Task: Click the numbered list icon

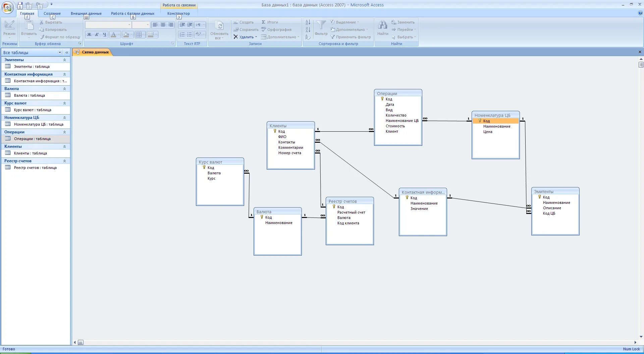Action: click(182, 35)
